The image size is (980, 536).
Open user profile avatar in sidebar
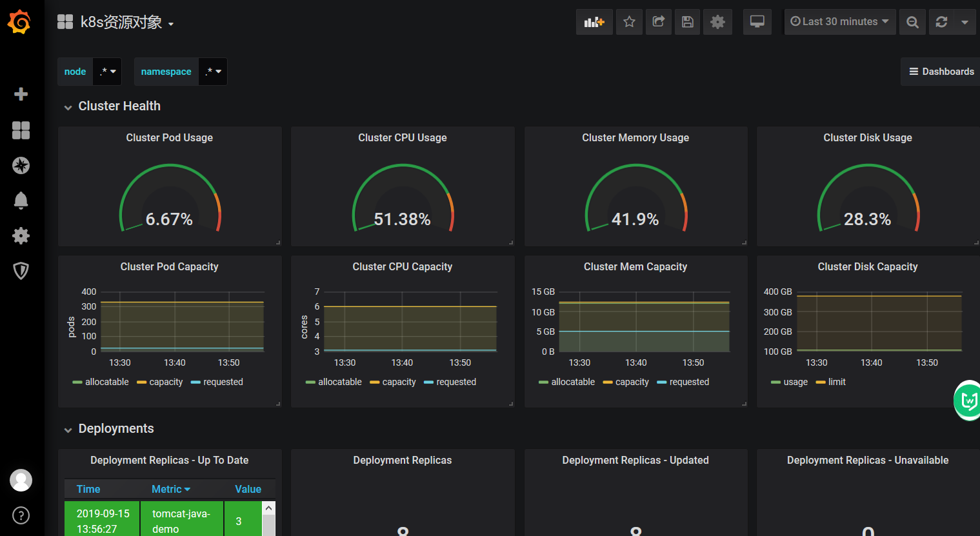pos(21,480)
